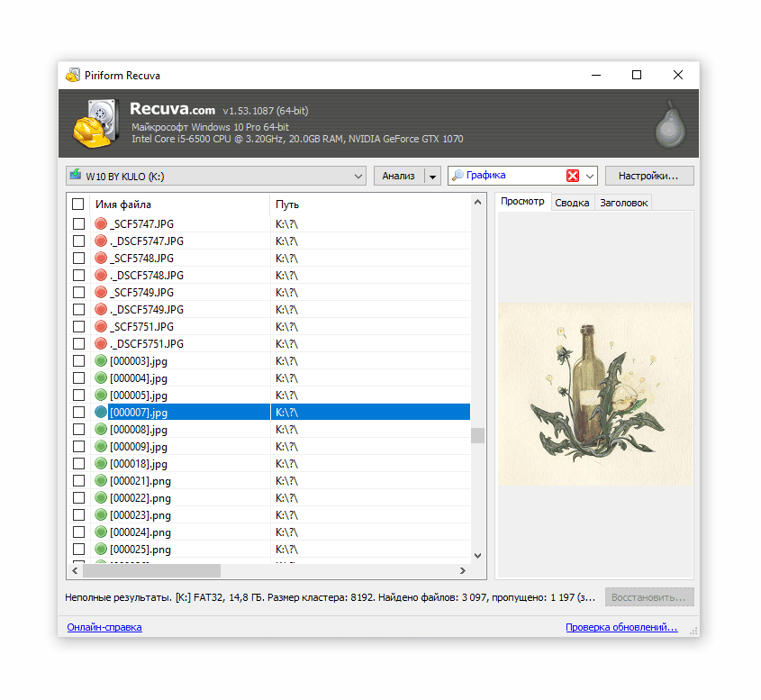Open Настройки... options
The image size is (761, 700).
649,176
